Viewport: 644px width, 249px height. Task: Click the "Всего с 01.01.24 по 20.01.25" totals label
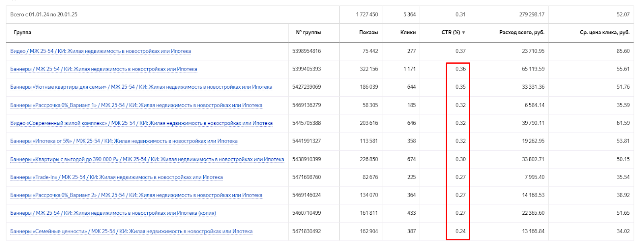(x=44, y=15)
